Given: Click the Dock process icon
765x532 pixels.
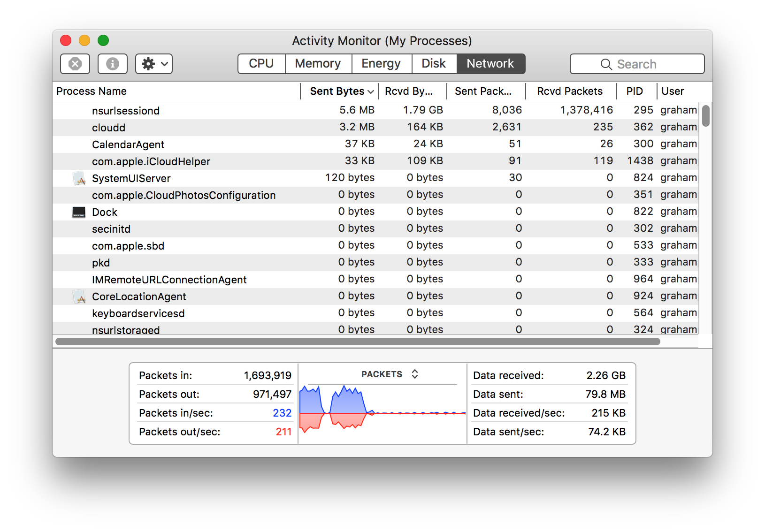Looking at the screenshot, I should [79, 212].
